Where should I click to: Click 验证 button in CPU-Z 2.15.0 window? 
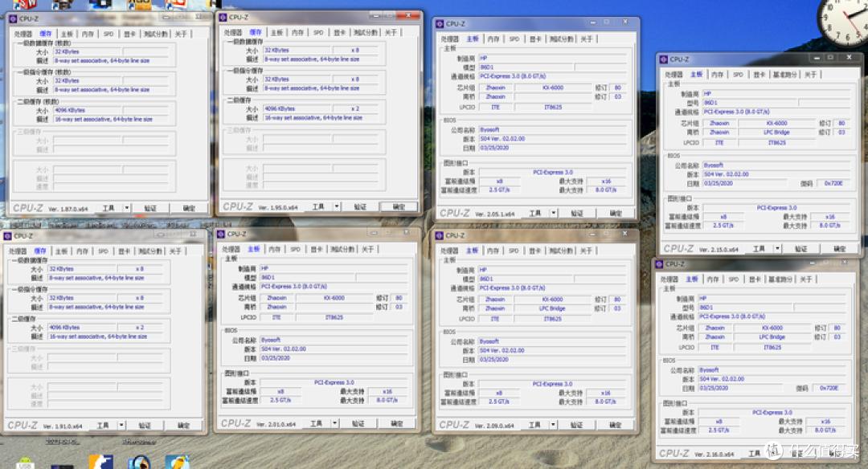click(x=800, y=249)
